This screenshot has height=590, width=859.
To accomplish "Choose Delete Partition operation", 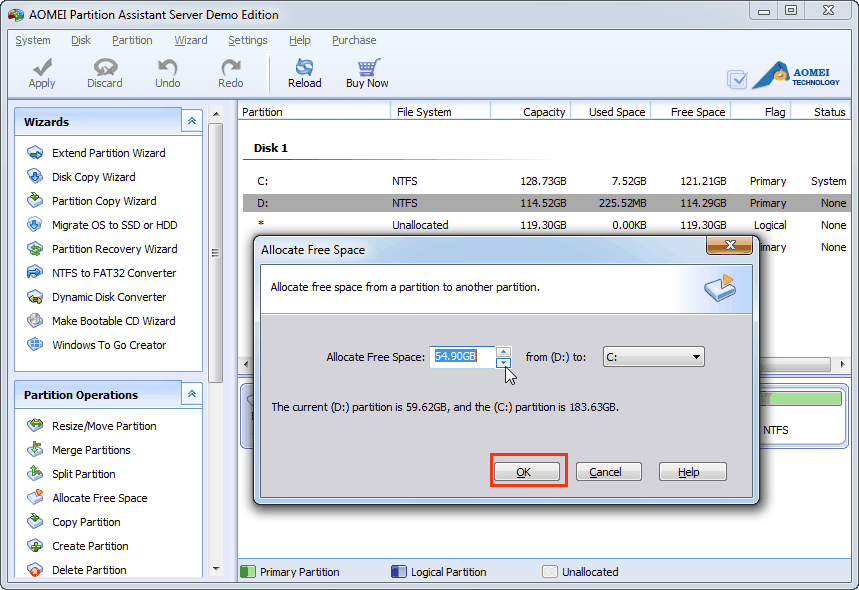I will (89, 570).
